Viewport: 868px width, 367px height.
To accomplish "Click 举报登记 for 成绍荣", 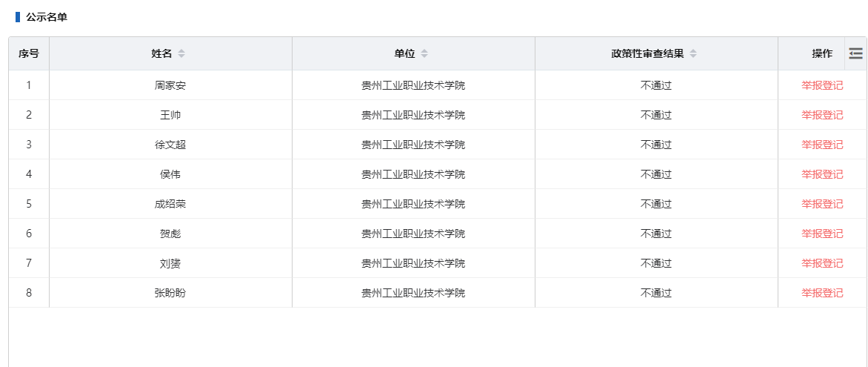I will tap(822, 204).
